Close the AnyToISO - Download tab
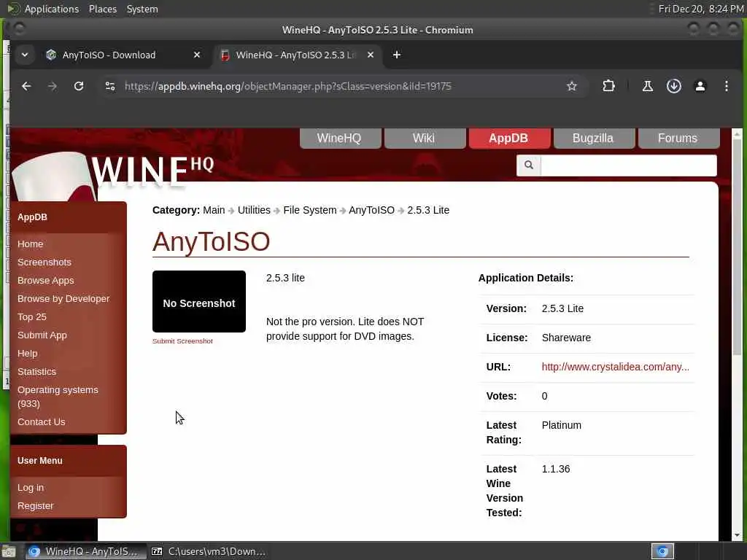747x560 pixels. pos(197,55)
